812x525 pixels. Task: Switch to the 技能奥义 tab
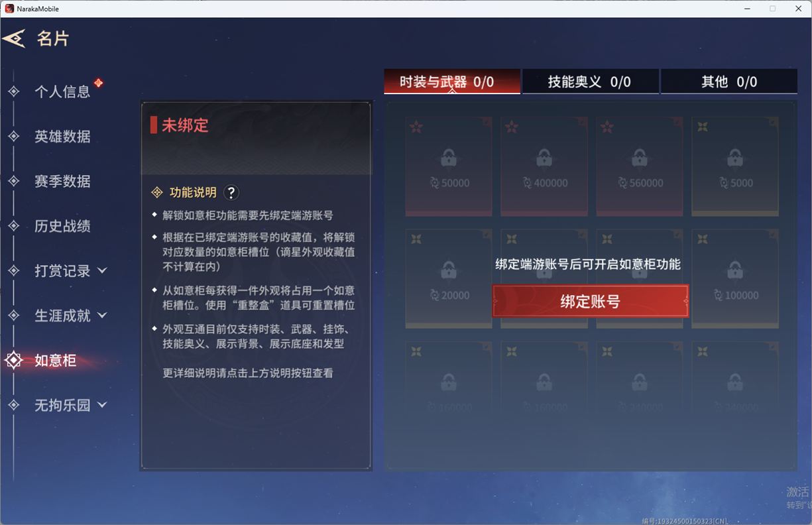tap(590, 82)
